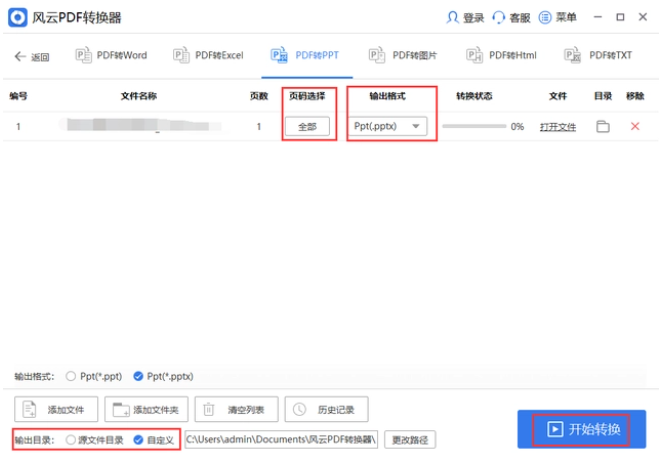Remove file with the red X icon
Viewport: 662px width, 460px height.
coord(635,126)
